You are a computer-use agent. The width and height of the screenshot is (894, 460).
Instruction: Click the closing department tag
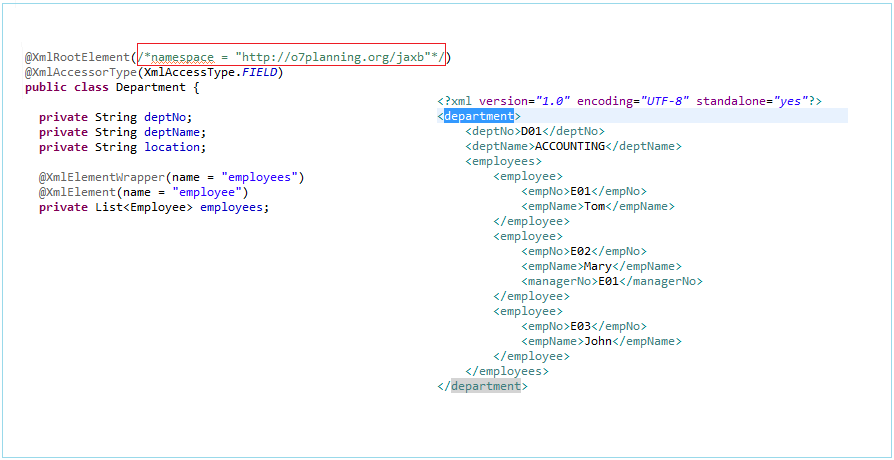[x=482, y=386]
